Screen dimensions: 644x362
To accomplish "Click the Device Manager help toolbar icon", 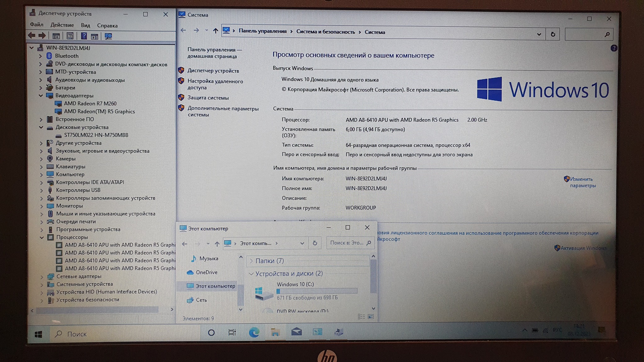I will tap(84, 36).
